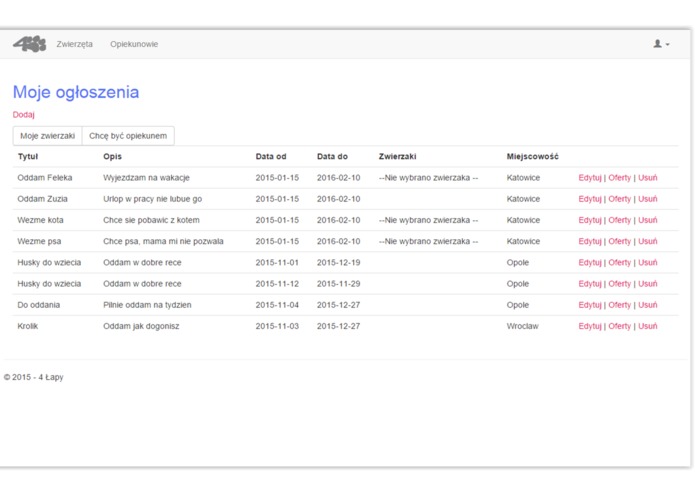Click the Zwierzaki column header
Screen dimensions: 695x494
pos(397,156)
